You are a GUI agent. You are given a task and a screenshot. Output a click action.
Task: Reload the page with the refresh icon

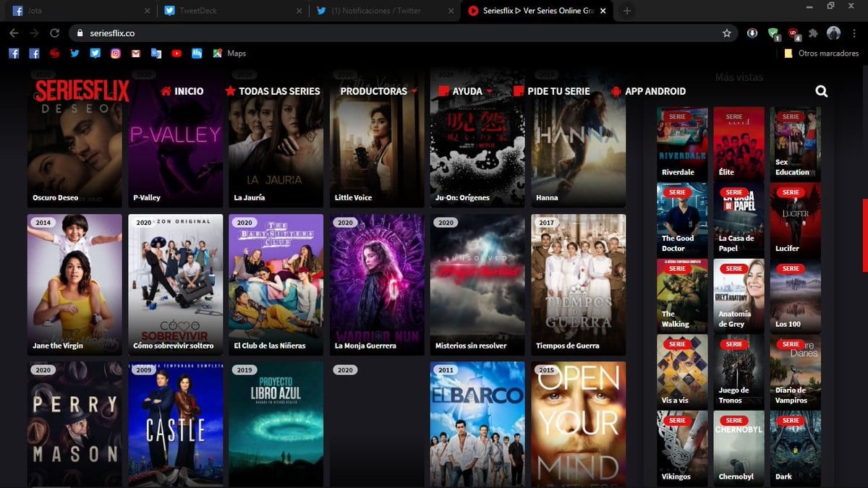[54, 33]
